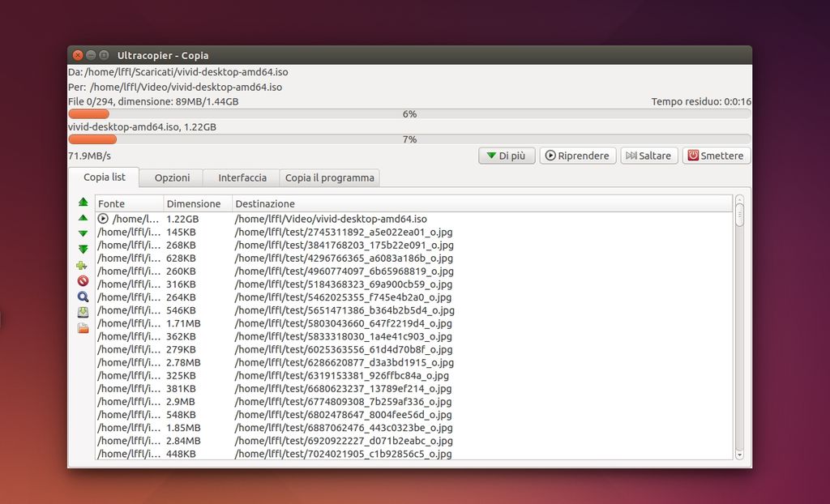
Task: Switch to the Opzioni tab
Action: (x=172, y=177)
